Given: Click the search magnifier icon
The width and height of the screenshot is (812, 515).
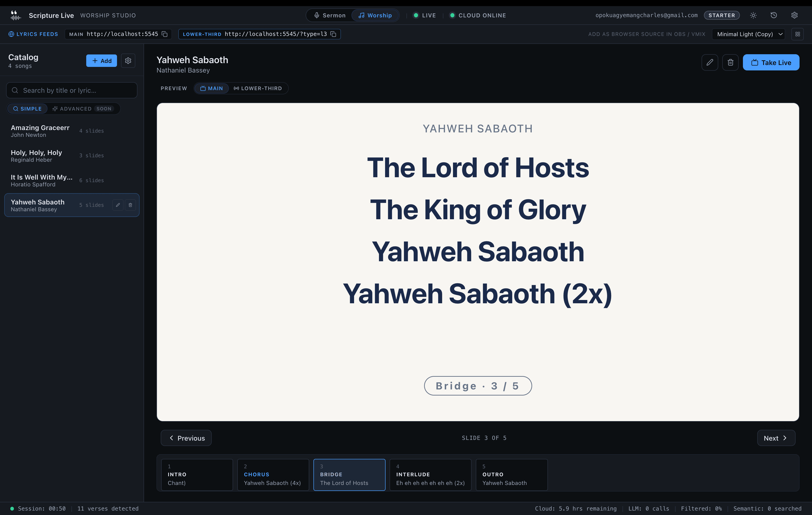Looking at the screenshot, I should tap(15, 90).
